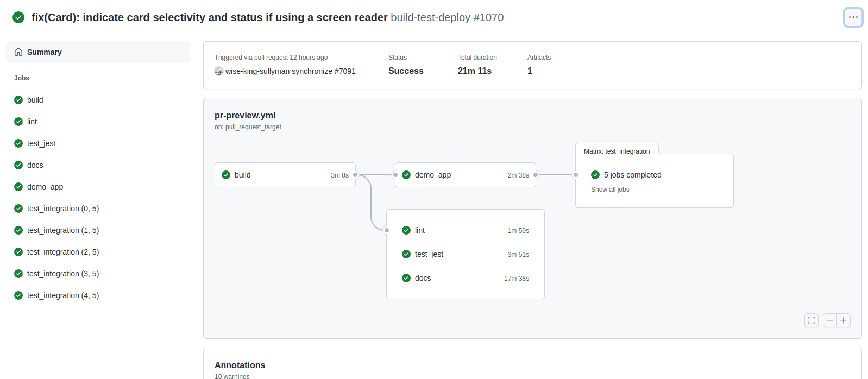The width and height of the screenshot is (868, 379).
Task: Open the demo_app node in the workflow graph
Action: [x=466, y=175]
